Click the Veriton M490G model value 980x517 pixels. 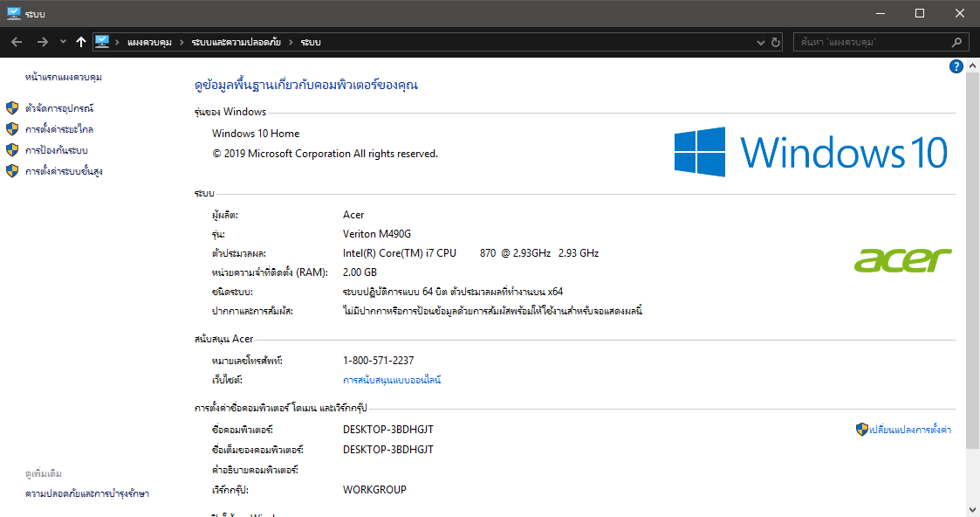pyautogui.click(x=377, y=234)
